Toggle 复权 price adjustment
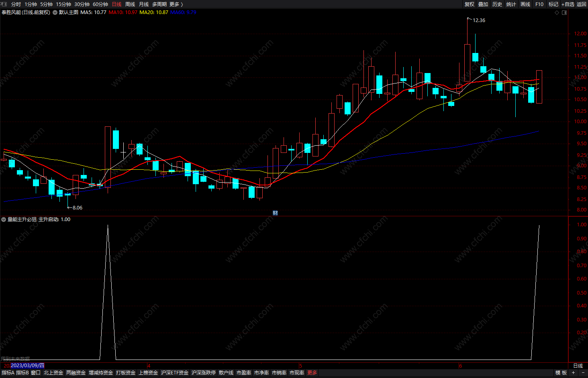The image size is (588, 378). click(470, 4)
